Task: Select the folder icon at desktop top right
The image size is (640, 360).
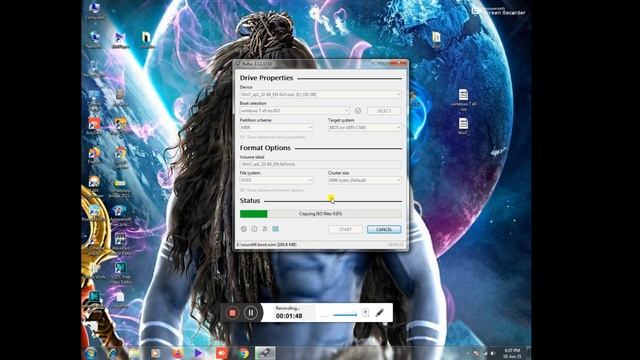Action: pos(436,40)
